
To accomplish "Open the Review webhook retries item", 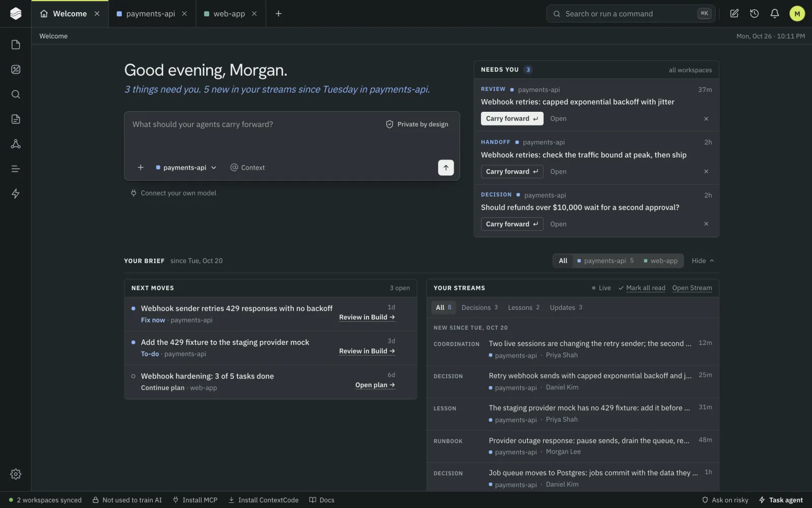I will point(558,119).
